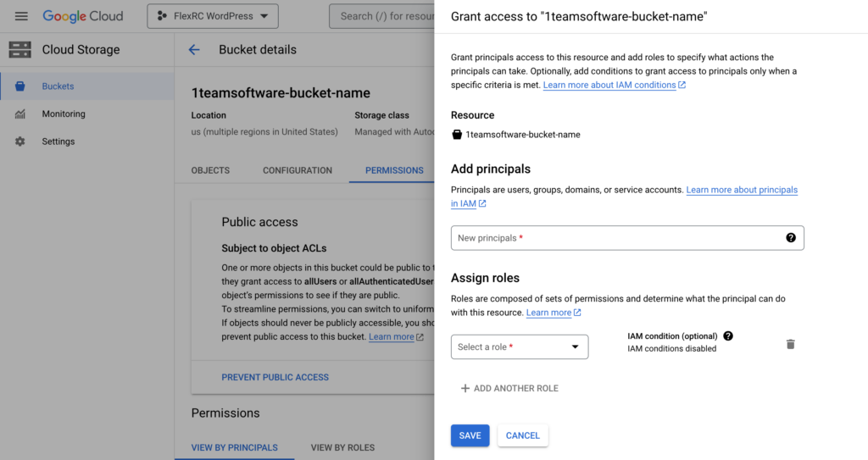Image resolution: width=868 pixels, height=460 pixels.
Task: Open Settings from the sidebar
Action: tap(58, 141)
